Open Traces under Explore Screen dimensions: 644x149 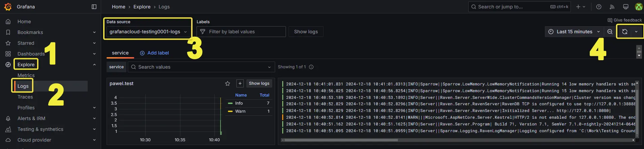pos(25,97)
